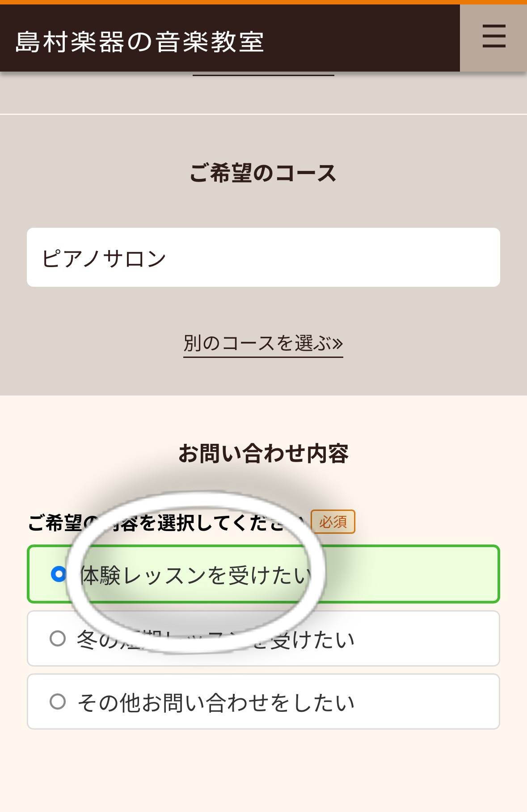The width and height of the screenshot is (527, 812).
Task: Click the » arrow on the course link
Action: point(337,343)
